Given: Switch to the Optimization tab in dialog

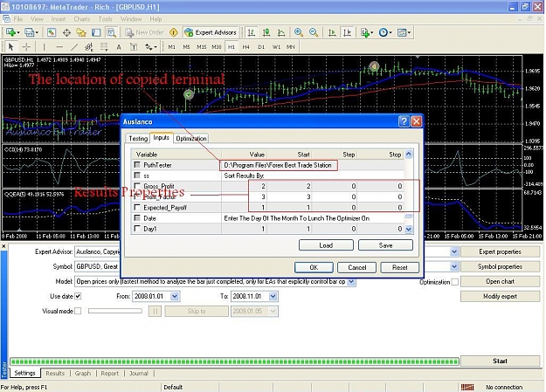Looking at the screenshot, I should coord(191,139).
